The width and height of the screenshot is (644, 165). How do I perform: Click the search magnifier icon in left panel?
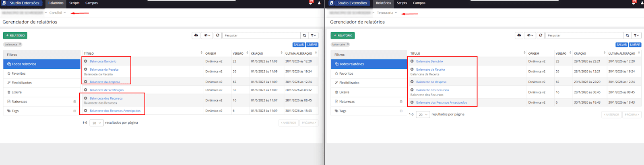coord(304,35)
